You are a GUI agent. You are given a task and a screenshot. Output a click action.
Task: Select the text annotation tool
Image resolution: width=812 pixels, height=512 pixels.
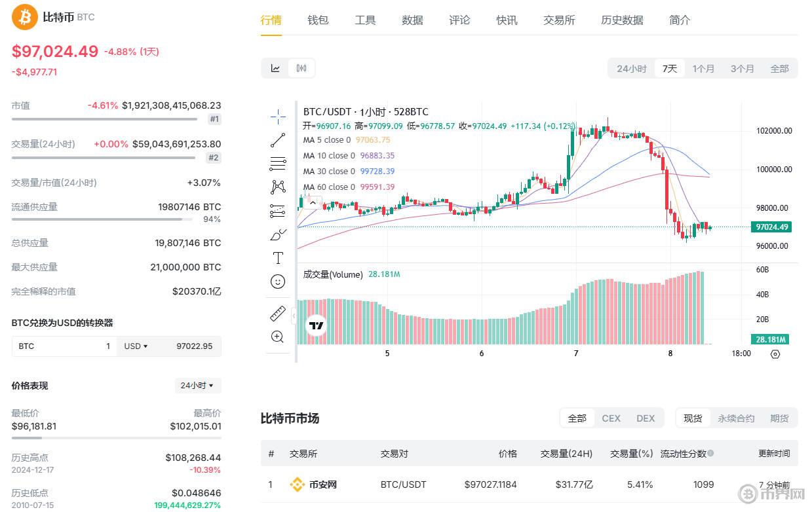(278, 258)
